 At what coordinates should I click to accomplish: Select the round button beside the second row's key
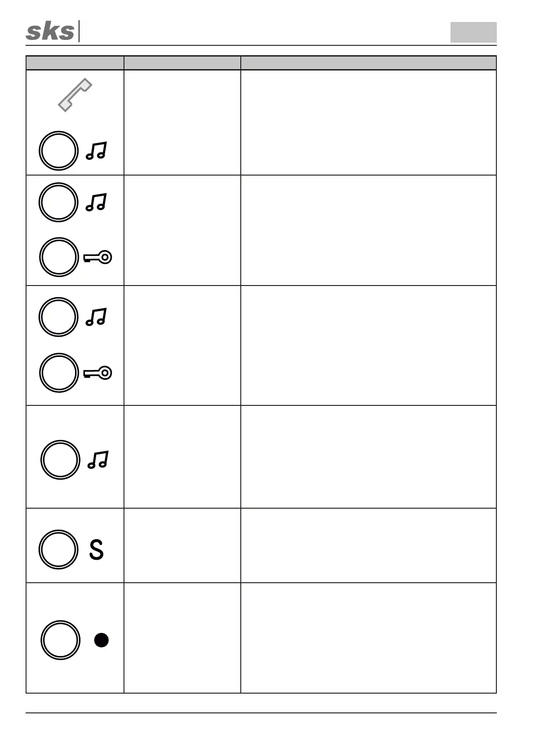59,257
